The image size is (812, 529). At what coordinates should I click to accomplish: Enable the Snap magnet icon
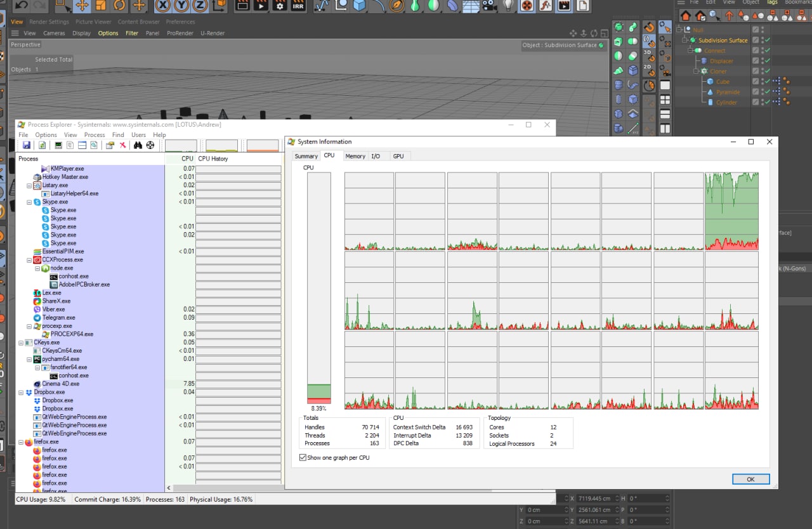click(x=649, y=27)
